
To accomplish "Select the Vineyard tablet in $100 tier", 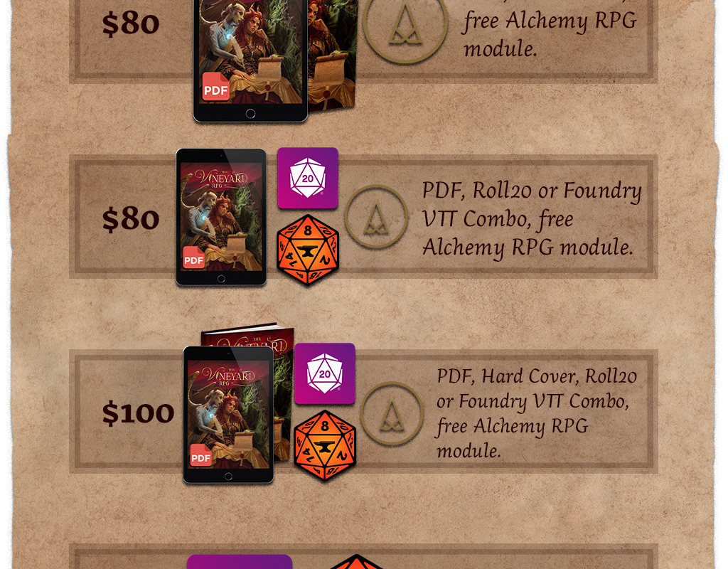I will coord(228,415).
